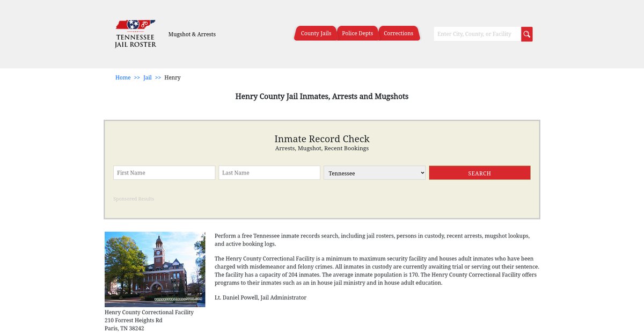The height and width of the screenshot is (333, 644).
Task: Expand the Tennessee state dropdown
Action: click(x=375, y=173)
